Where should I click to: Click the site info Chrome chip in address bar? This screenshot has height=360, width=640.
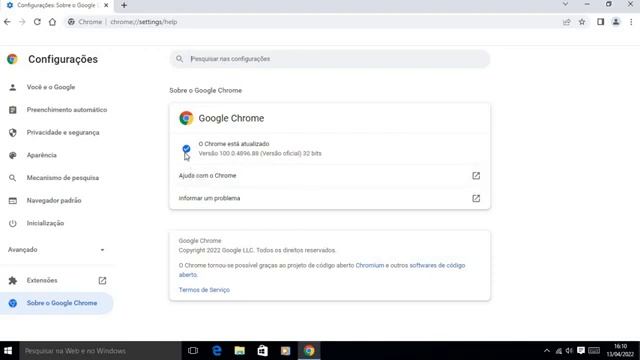coord(85,22)
